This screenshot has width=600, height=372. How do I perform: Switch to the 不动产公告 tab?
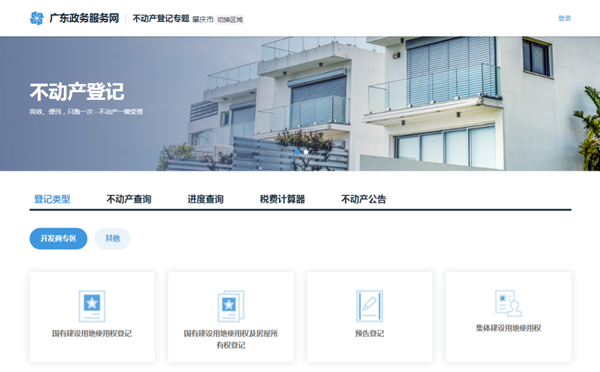tap(364, 199)
